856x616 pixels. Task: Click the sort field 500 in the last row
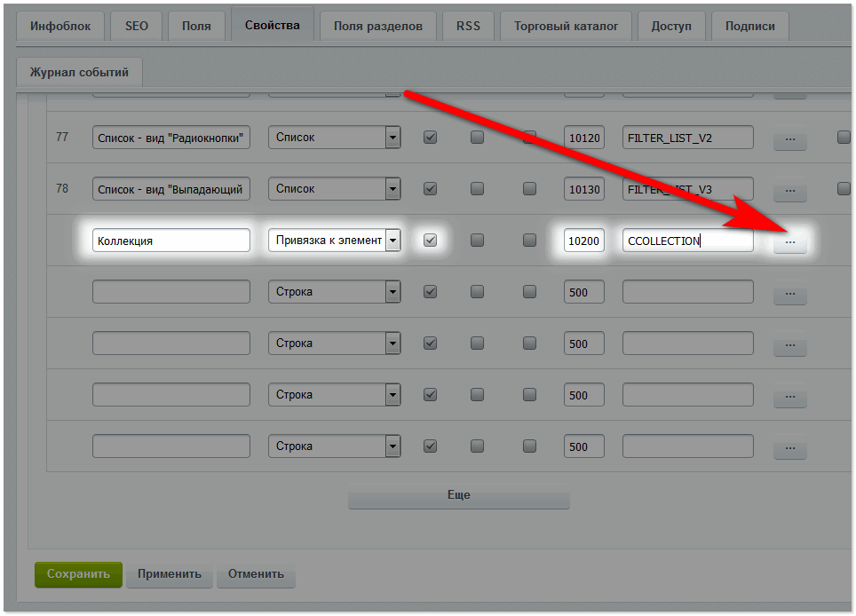(x=584, y=446)
